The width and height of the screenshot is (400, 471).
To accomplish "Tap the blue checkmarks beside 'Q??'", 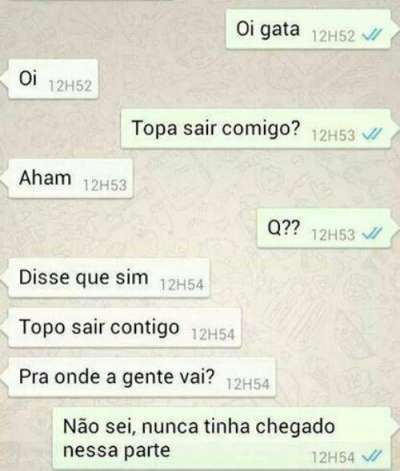I will (x=371, y=233).
